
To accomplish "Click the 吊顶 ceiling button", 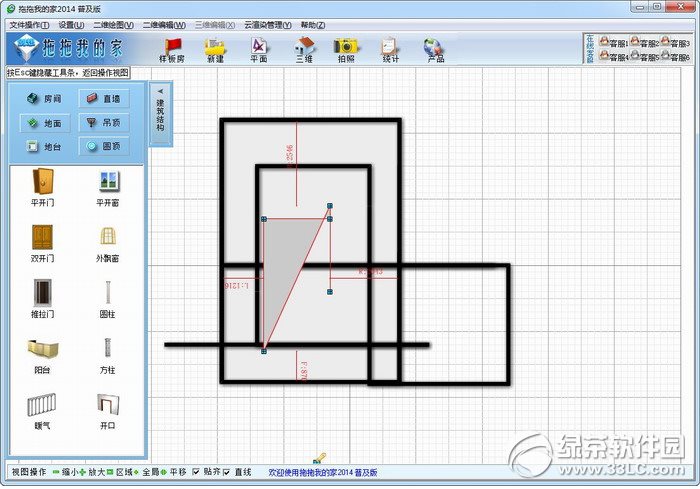I will click(x=104, y=122).
